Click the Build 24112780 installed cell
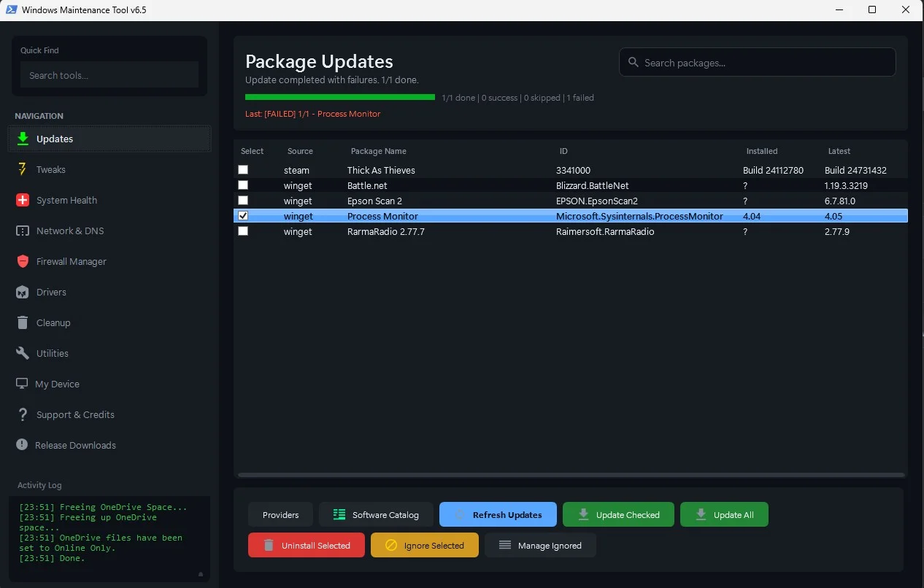Viewport: 924px width, 588px height. click(x=773, y=170)
